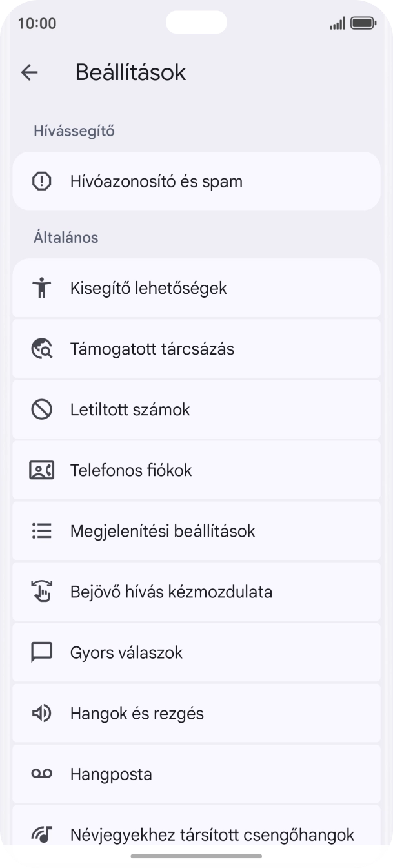Select the Általános section header
This screenshot has height=868, width=393.
tap(65, 237)
